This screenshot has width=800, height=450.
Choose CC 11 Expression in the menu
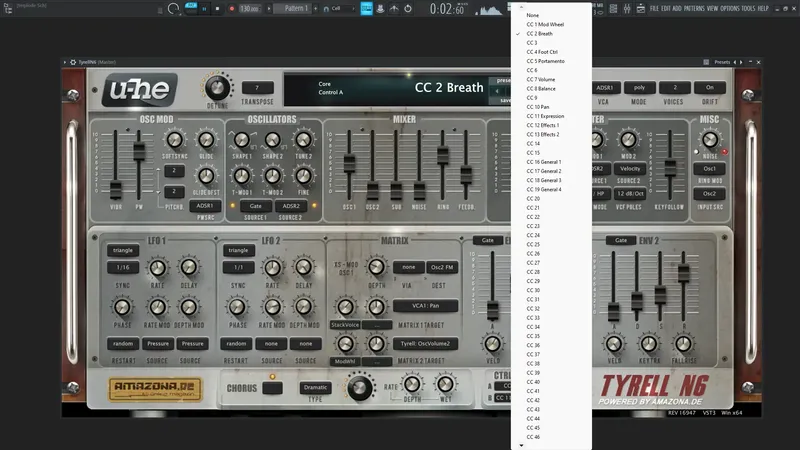545,116
